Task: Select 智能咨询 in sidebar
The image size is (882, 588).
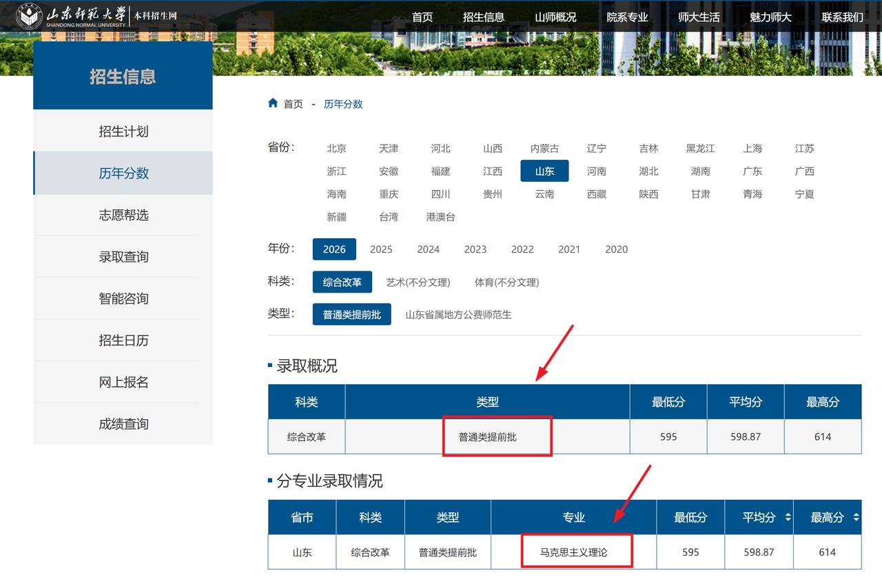Action: tap(123, 298)
